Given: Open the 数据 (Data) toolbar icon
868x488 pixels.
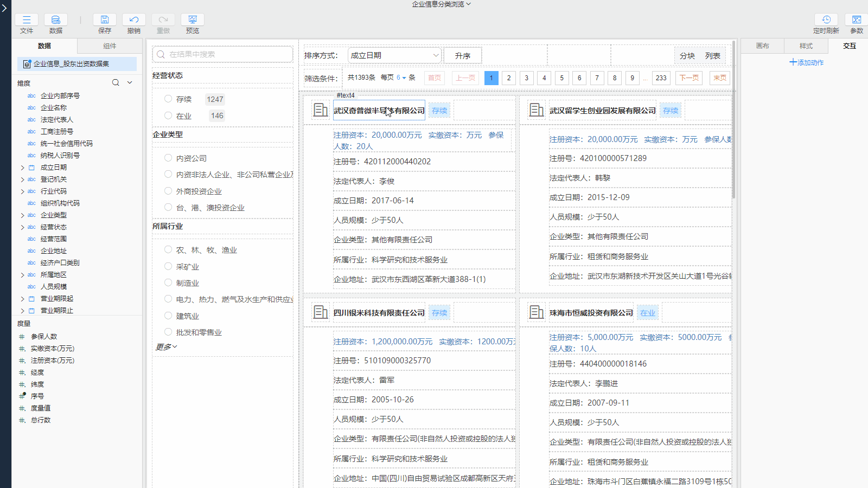Looking at the screenshot, I should (x=55, y=20).
